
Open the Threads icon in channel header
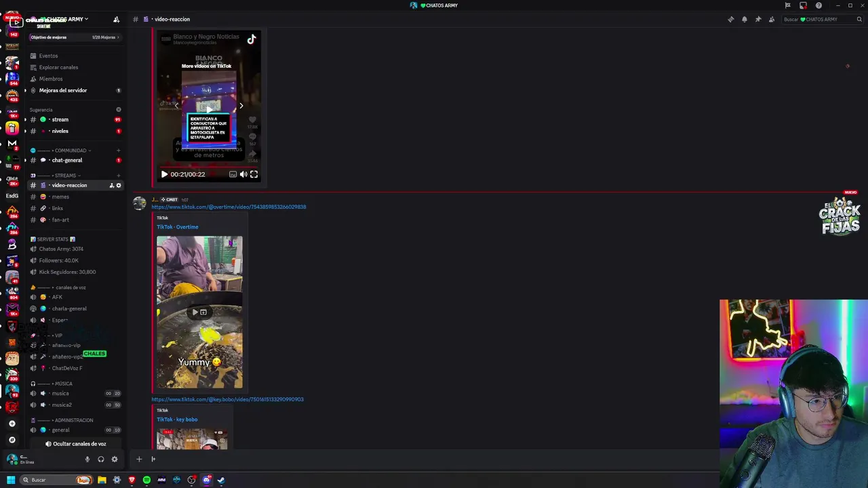730,19
